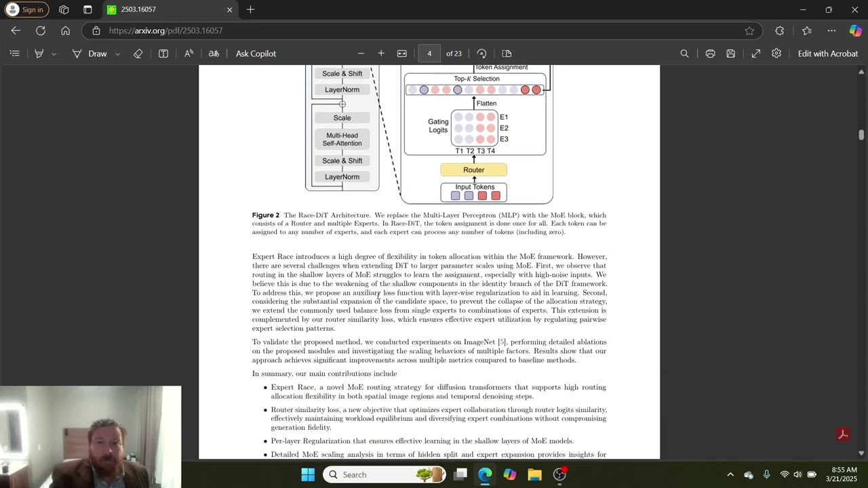868x488 pixels.
Task: Select the Highlight tool
Action: coord(39,54)
